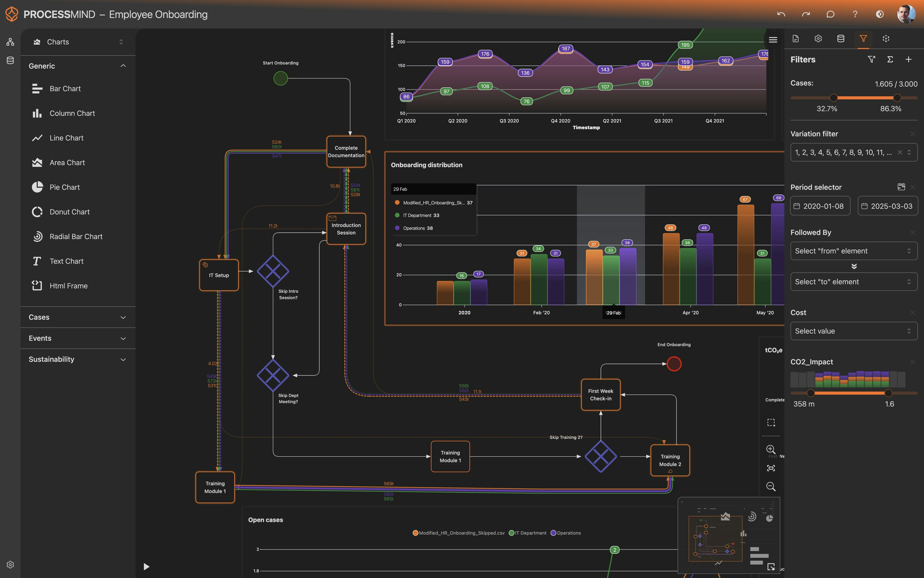
Task: Select Pie Chart from chart list
Action: click(x=65, y=187)
